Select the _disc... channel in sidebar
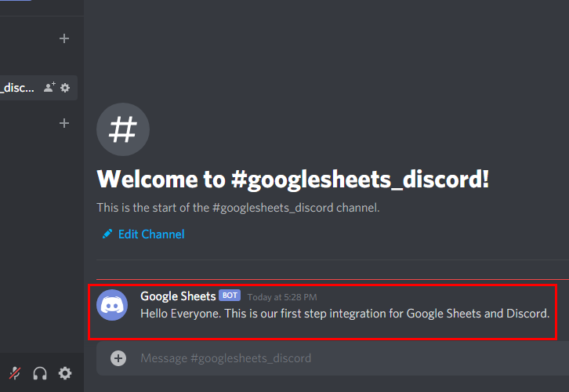The height and width of the screenshot is (392, 569). pos(38,88)
